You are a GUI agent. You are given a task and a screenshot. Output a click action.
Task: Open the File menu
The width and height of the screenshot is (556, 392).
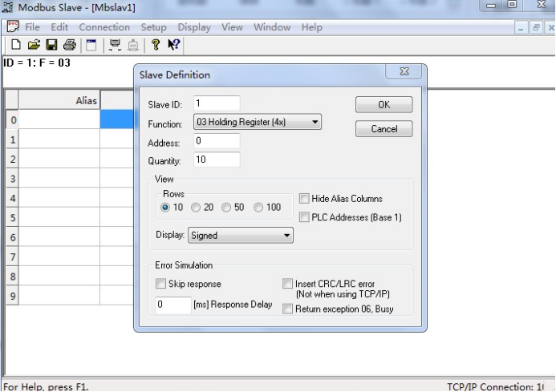pyautogui.click(x=32, y=27)
